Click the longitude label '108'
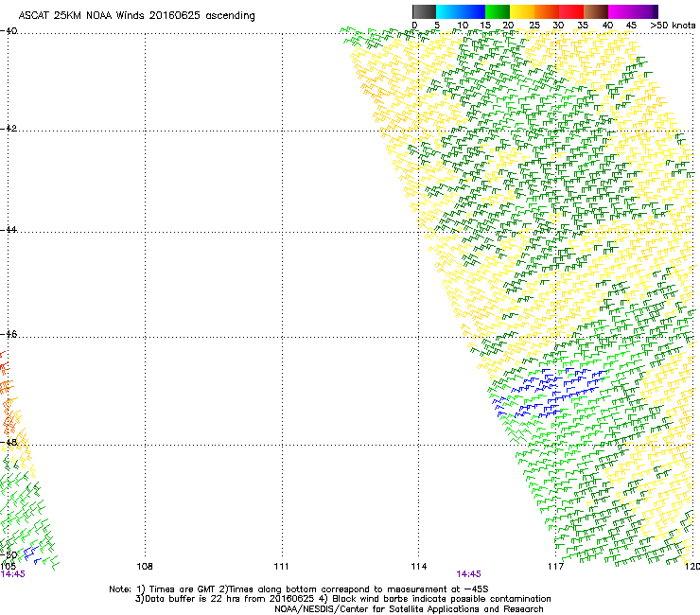 click(145, 567)
